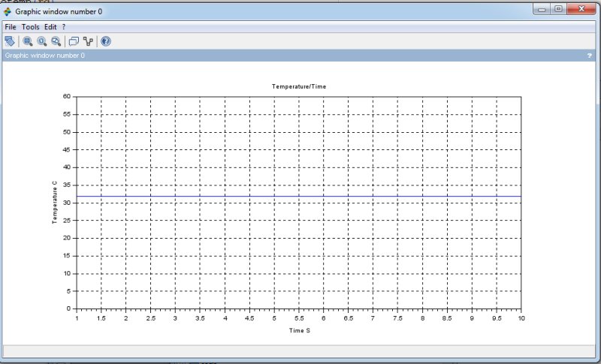Click the 55 tick on temperature axis
The height and width of the screenshot is (364, 601).
coord(67,114)
